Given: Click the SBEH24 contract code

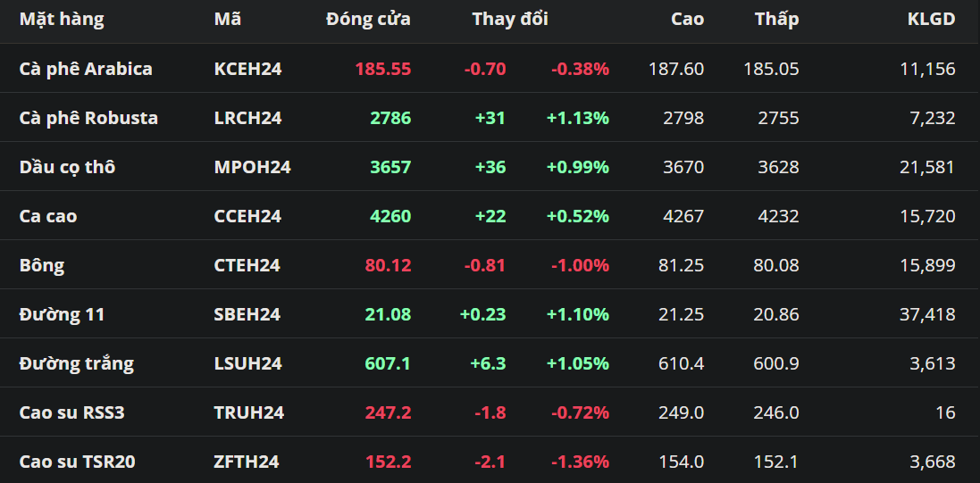Looking at the screenshot, I should pyautogui.click(x=247, y=314).
